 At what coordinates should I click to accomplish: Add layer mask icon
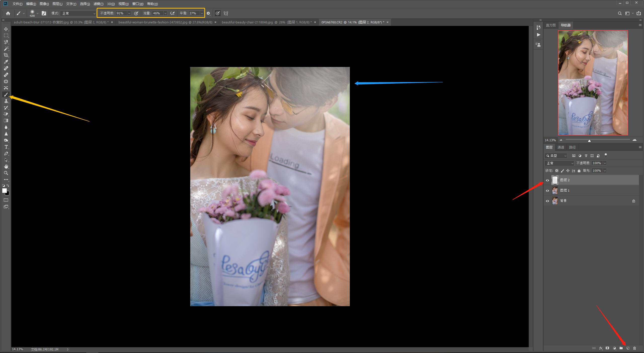tap(607, 348)
